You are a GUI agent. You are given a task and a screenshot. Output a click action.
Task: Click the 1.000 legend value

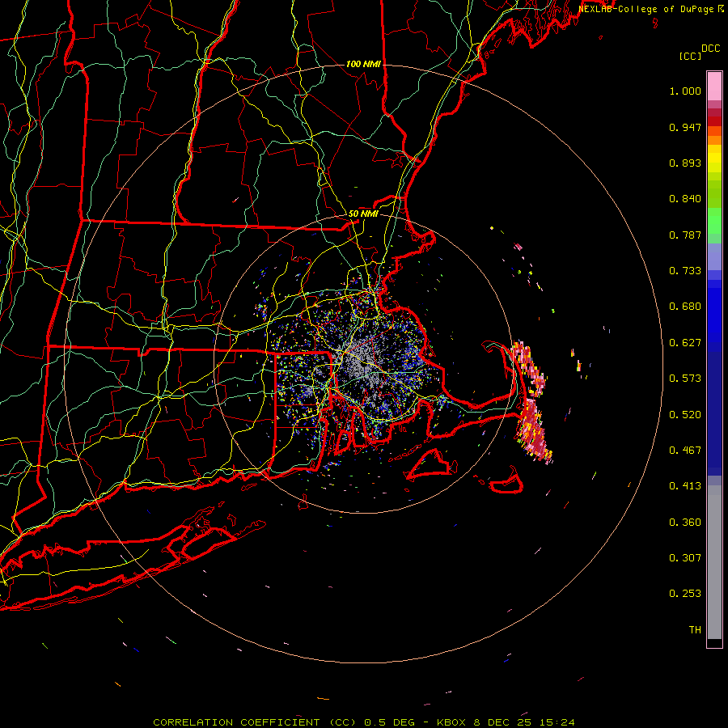coord(685,91)
